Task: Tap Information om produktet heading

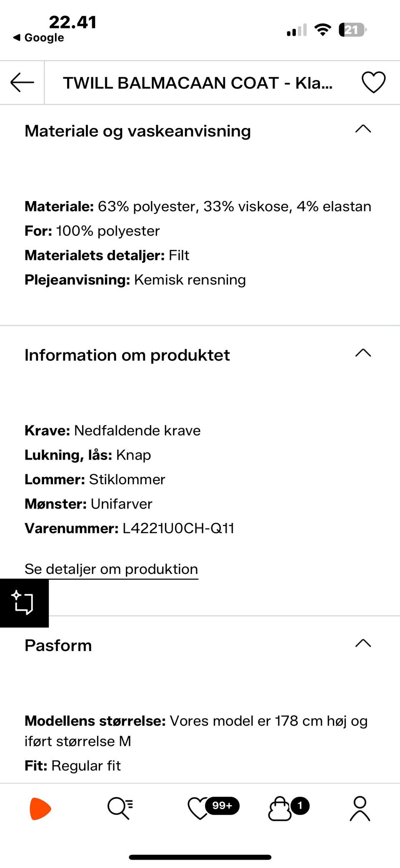Action: (127, 355)
